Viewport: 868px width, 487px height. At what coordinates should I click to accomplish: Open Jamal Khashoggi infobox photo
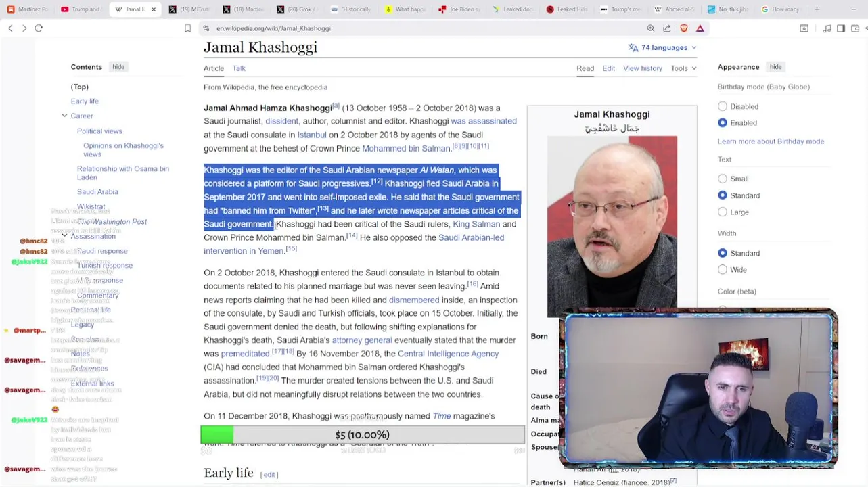tap(612, 227)
